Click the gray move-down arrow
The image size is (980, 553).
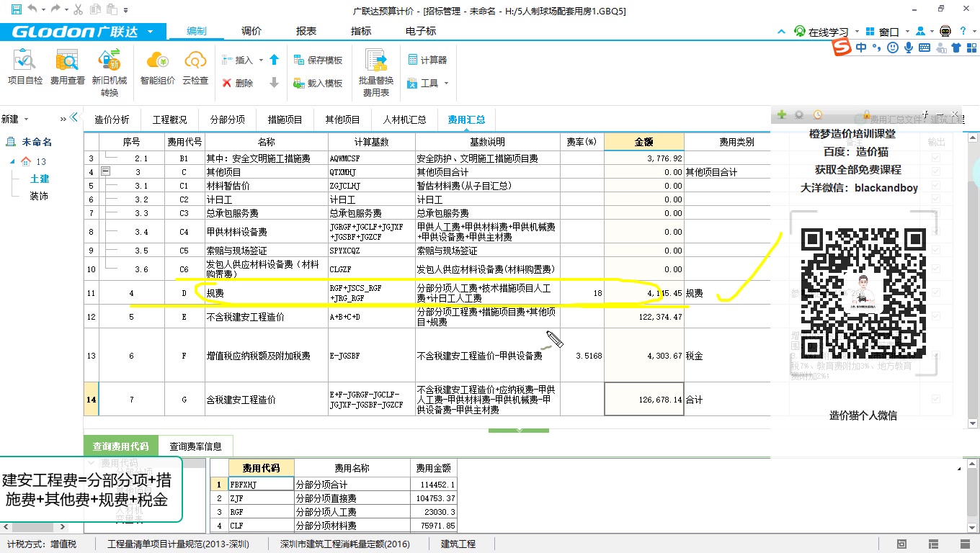[x=274, y=83]
